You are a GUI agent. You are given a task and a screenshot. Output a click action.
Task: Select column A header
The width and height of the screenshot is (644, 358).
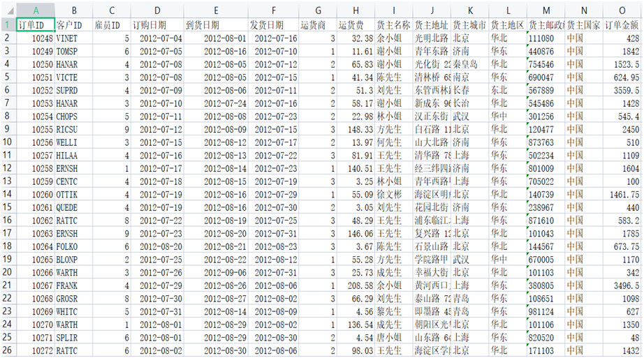click(36, 10)
